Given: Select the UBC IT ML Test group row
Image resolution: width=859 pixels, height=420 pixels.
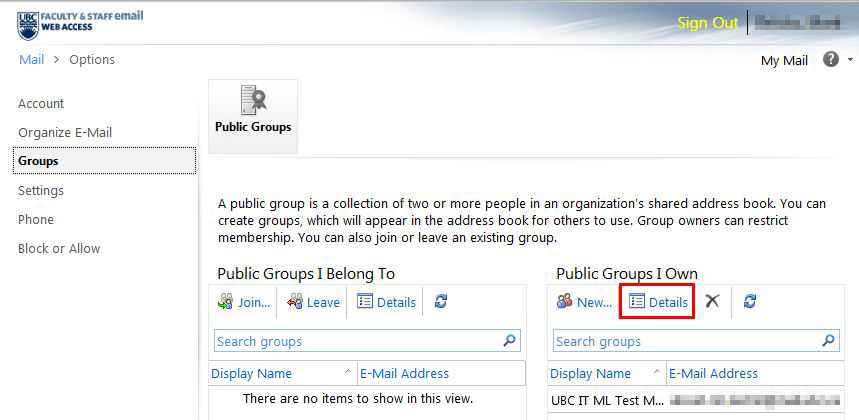Looking at the screenshot, I should point(607,401).
